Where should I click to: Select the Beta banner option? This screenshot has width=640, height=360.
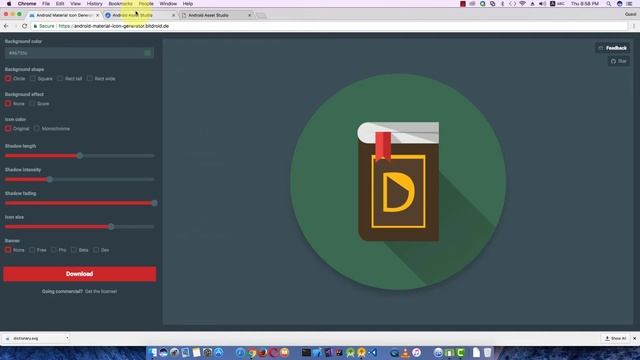(74, 250)
